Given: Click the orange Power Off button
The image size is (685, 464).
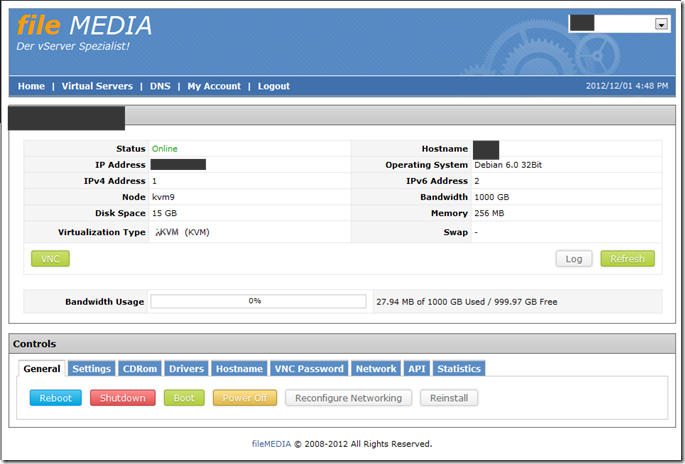Looking at the screenshot, I should click(x=245, y=398).
